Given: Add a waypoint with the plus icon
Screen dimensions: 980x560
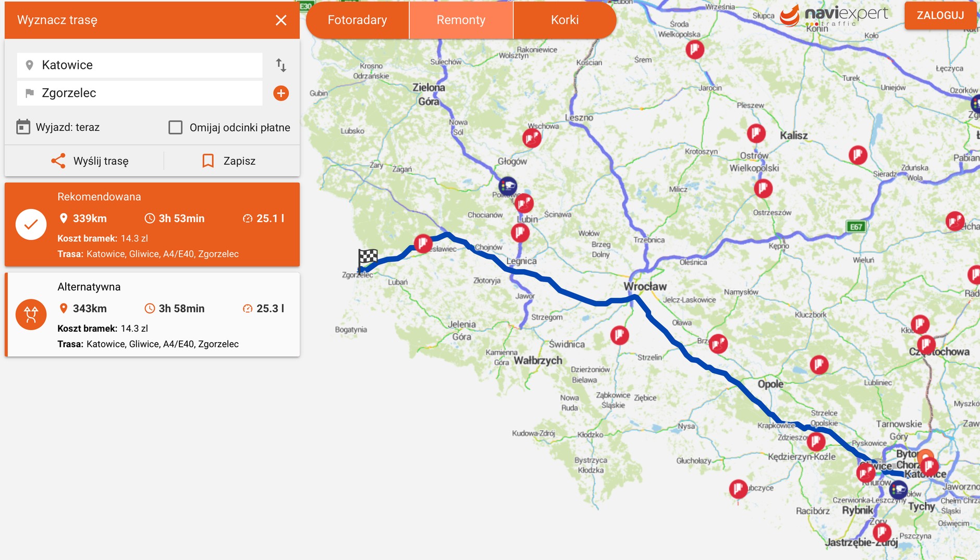Looking at the screenshot, I should (x=281, y=93).
